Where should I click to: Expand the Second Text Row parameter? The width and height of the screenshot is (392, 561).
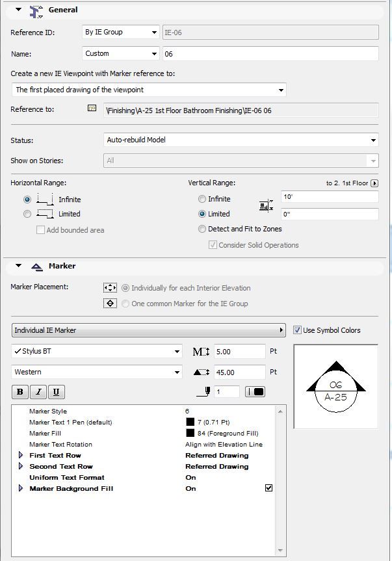pos(21,466)
